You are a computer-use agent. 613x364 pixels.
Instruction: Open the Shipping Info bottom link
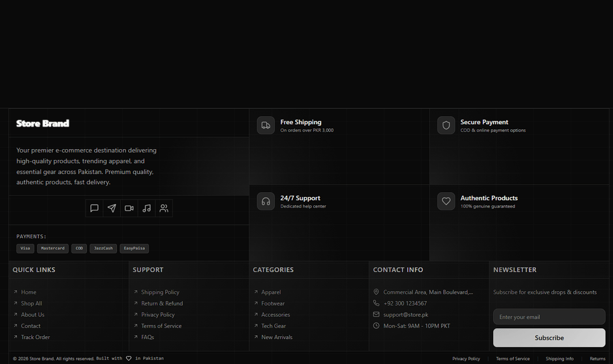point(560,358)
